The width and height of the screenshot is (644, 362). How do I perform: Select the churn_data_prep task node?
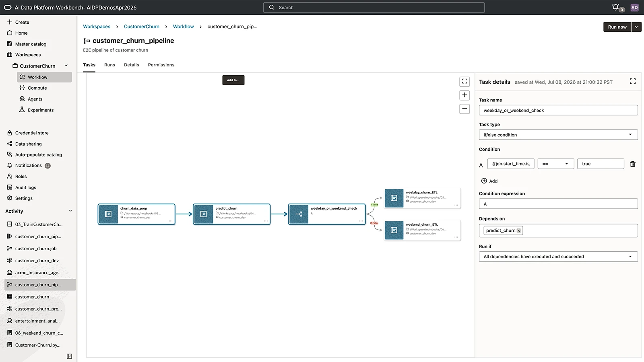[136, 214]
